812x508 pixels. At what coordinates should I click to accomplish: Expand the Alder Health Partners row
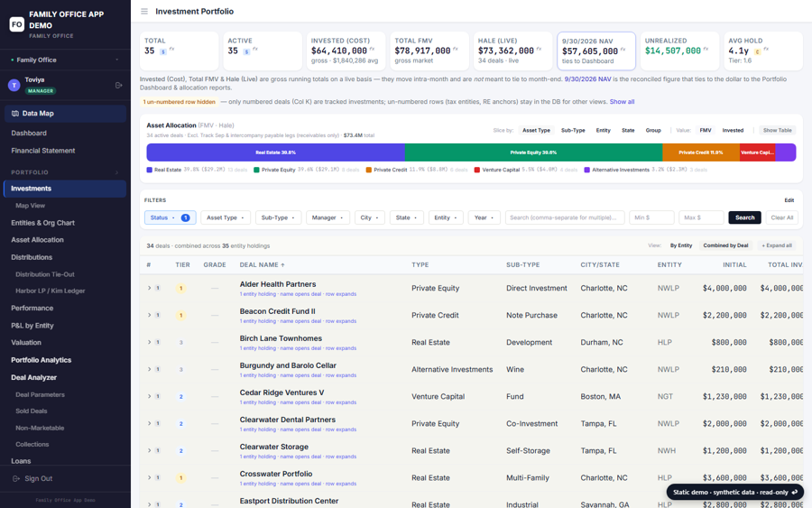149,288
